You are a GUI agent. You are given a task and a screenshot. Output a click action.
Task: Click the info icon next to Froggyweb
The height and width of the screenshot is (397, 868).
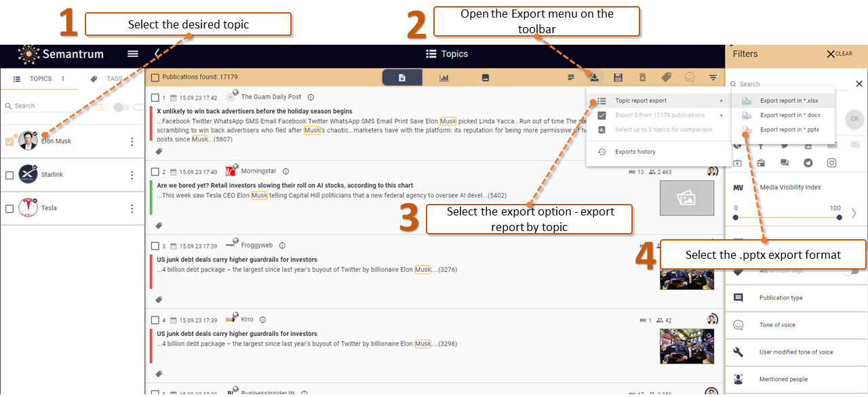282,246
